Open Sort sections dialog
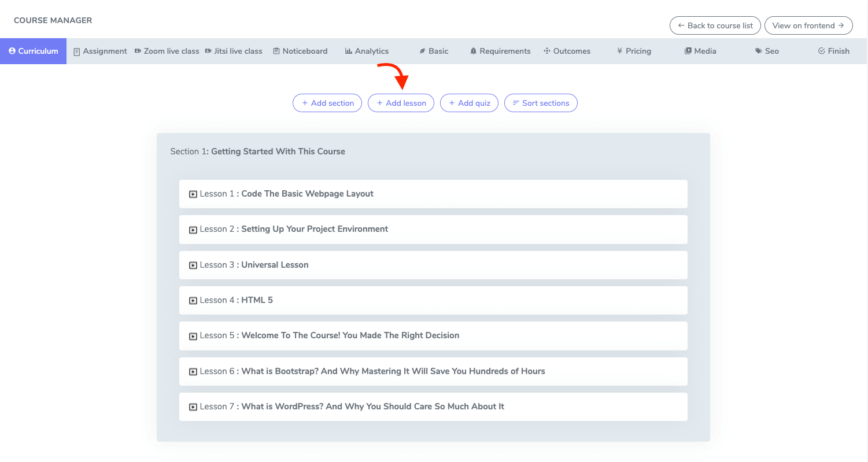This screenshot has width=868, height=462. pos(541,103)
